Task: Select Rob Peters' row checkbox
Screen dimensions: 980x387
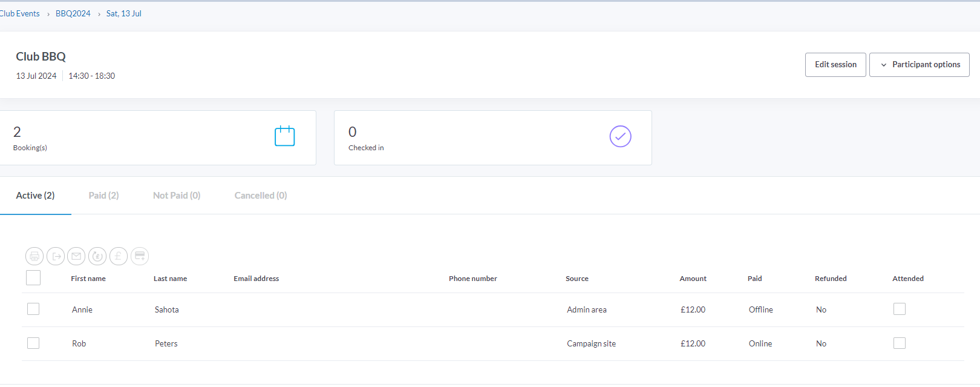Action: click(33, 343)
